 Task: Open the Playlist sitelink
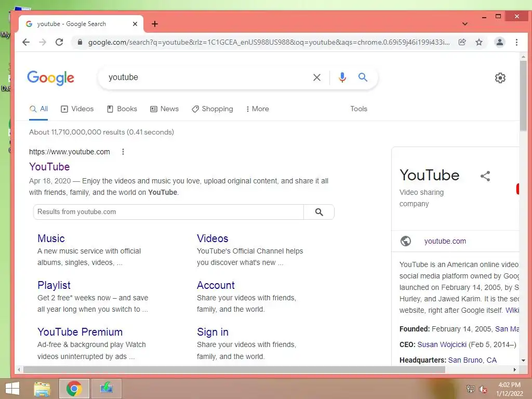click(54, 285)
